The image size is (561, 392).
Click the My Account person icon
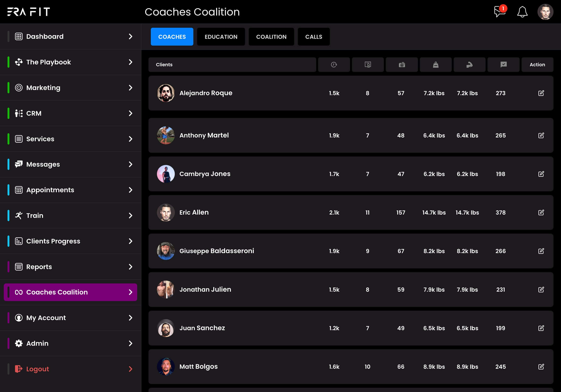pos(19,318)
